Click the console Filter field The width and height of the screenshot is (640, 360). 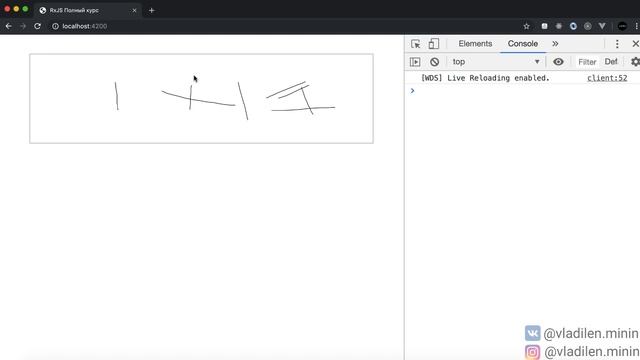click(587, 62)
